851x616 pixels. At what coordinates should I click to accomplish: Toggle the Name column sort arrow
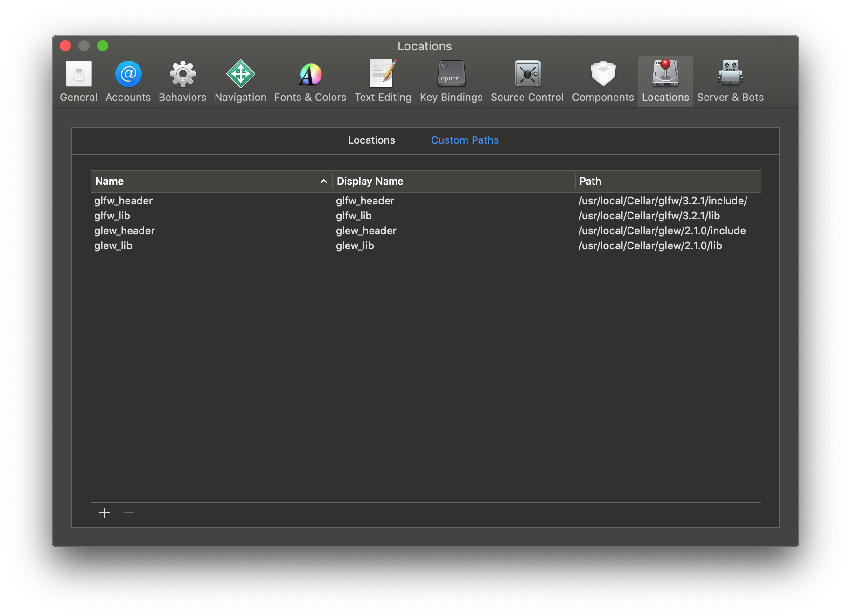coord(323,181)
